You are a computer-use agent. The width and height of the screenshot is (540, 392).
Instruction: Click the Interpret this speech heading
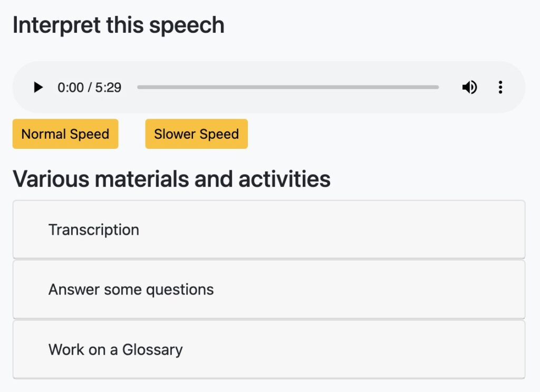coord(119,25)
